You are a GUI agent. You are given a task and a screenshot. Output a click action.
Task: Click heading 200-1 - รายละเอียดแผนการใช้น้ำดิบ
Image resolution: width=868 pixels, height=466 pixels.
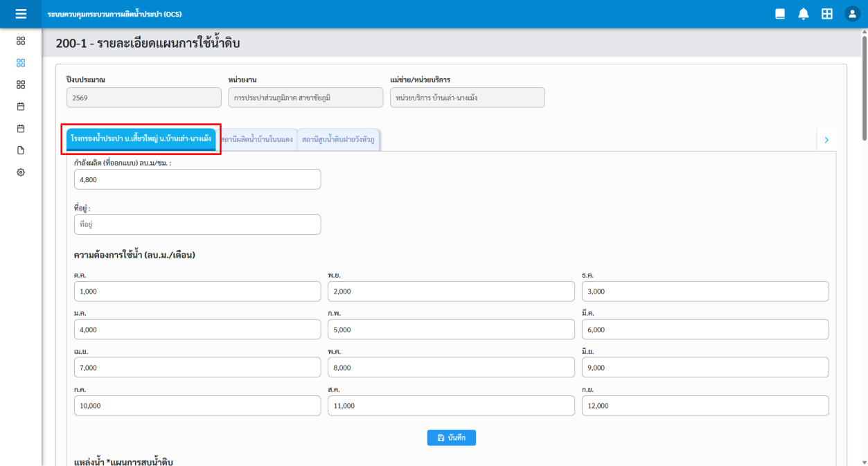[x=148, y=44]
